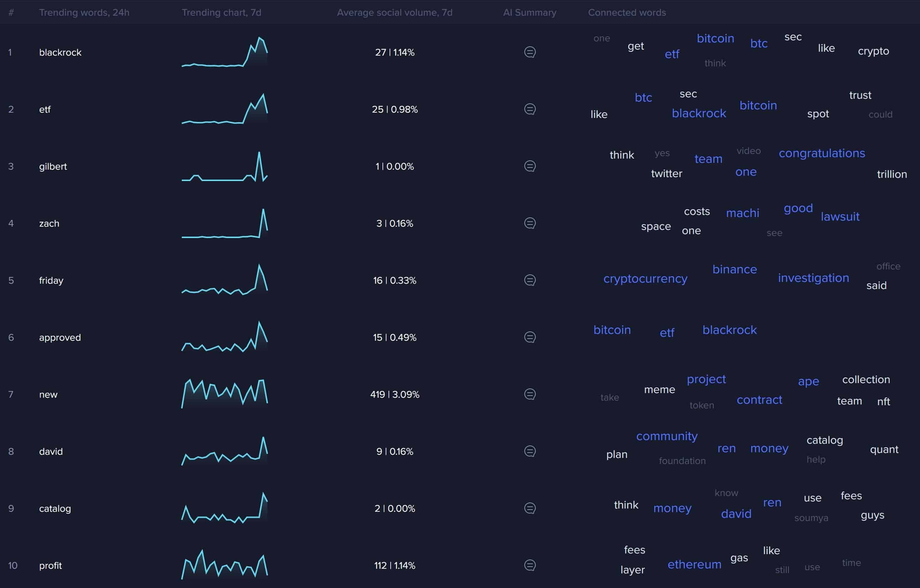
Task: Select connected word congratulations in gilbert row
Action: (822, 153)
